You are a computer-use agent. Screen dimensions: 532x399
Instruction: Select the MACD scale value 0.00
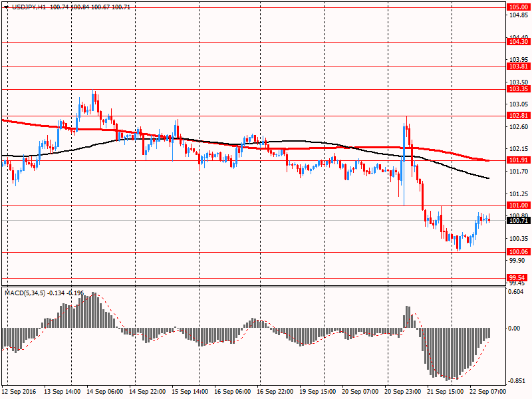pos(515,329)
